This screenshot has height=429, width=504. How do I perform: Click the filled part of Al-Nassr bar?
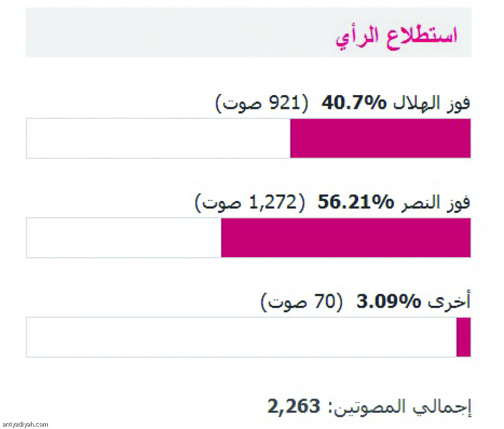[346, 238]
